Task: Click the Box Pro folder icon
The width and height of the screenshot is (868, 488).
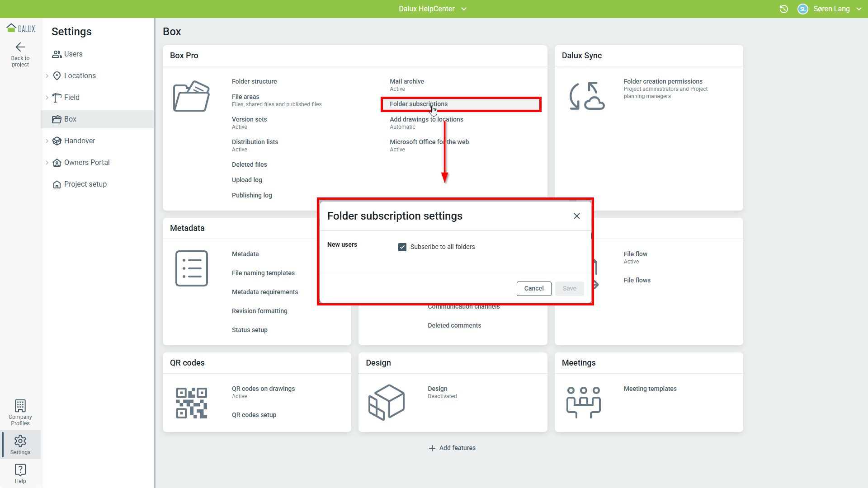Action: tap(191, 96)
